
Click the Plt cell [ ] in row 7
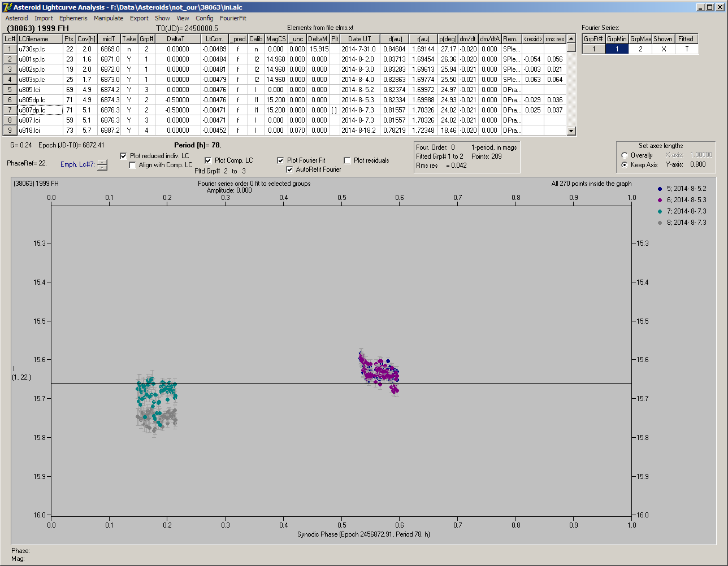point(335,110)
